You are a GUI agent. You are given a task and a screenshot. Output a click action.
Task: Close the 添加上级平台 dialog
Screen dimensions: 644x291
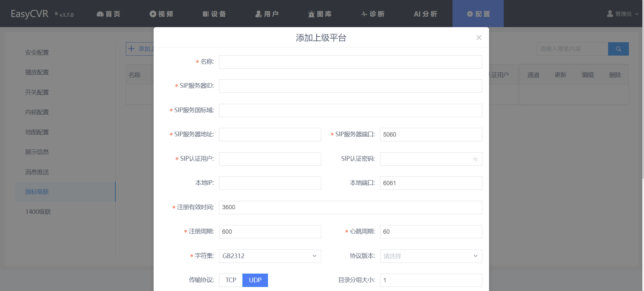click(479, 38)
